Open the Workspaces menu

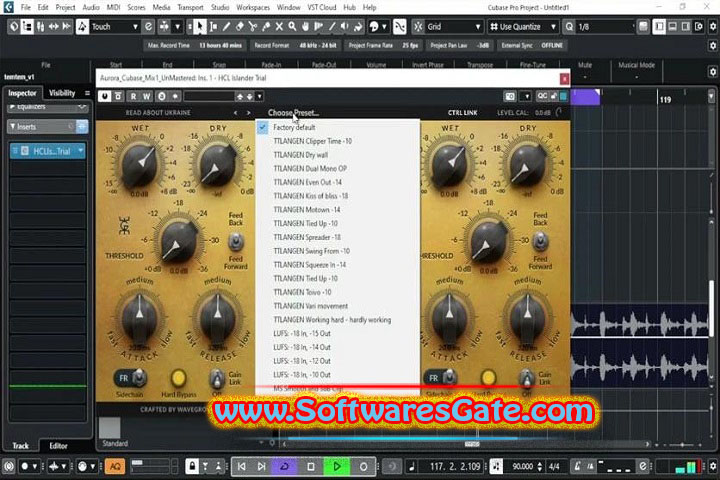253,7
